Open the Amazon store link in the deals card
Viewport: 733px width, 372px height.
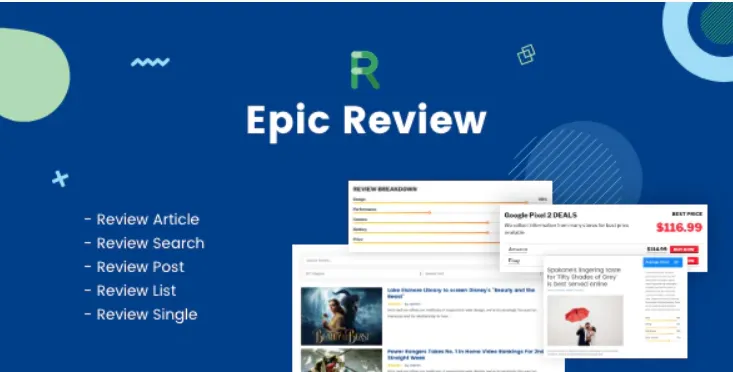[x=518, y=249]
